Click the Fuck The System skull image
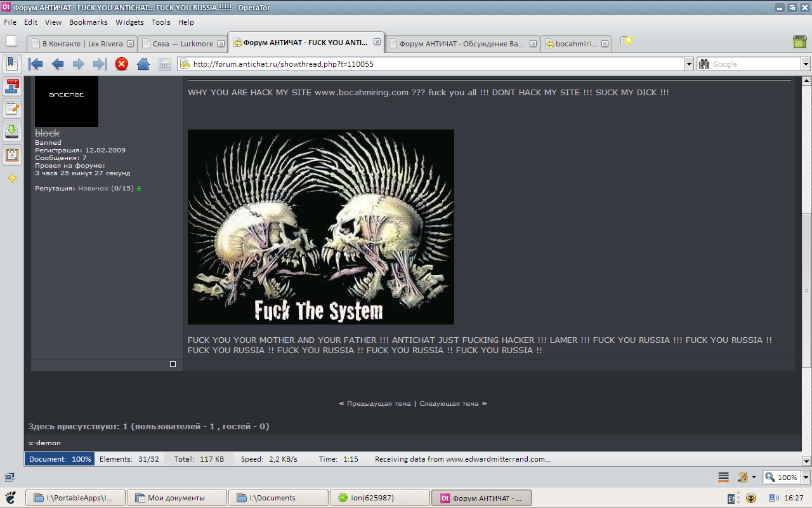The height and width of the screenshot is (508, 812). coord(321,227)
